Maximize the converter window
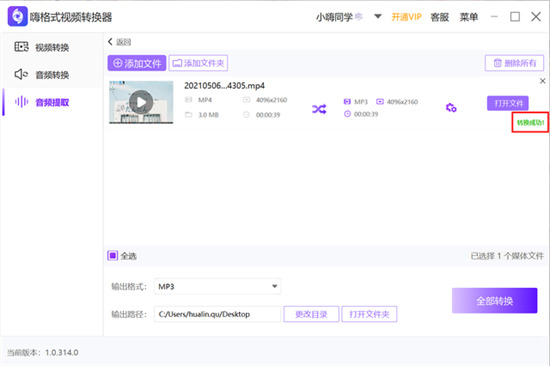 tap(515, 16)
